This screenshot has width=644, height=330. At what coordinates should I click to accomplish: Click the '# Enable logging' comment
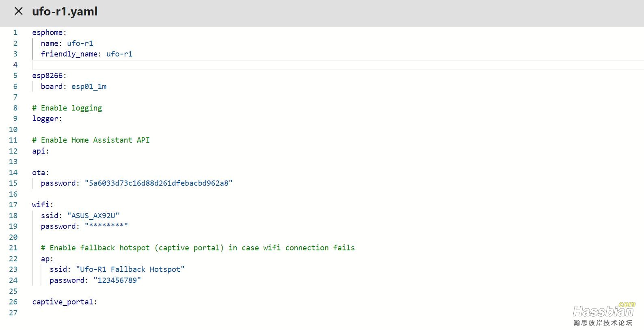click(x=67, y=108)
